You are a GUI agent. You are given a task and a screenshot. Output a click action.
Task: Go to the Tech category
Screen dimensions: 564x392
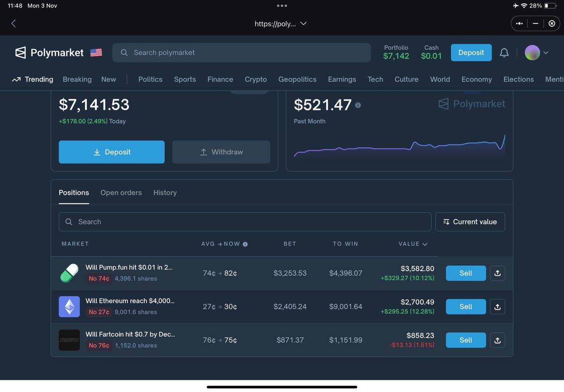[x=375, y=79]
